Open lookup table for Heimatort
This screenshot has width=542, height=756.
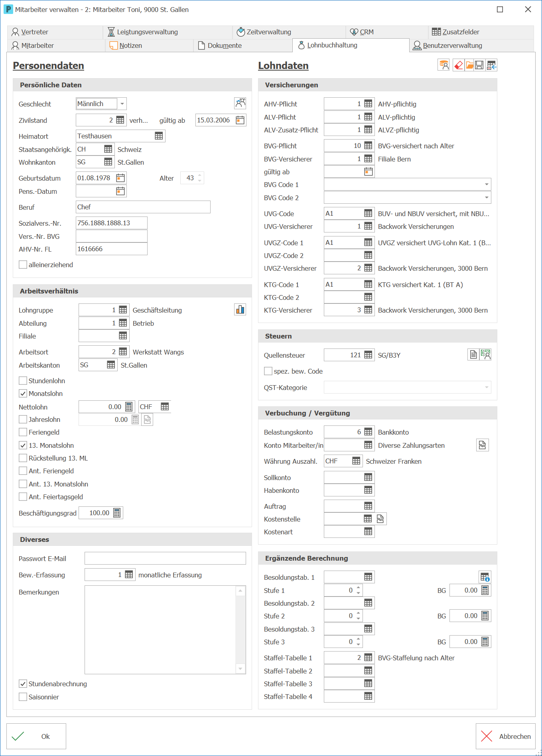[x=159, y=136]
